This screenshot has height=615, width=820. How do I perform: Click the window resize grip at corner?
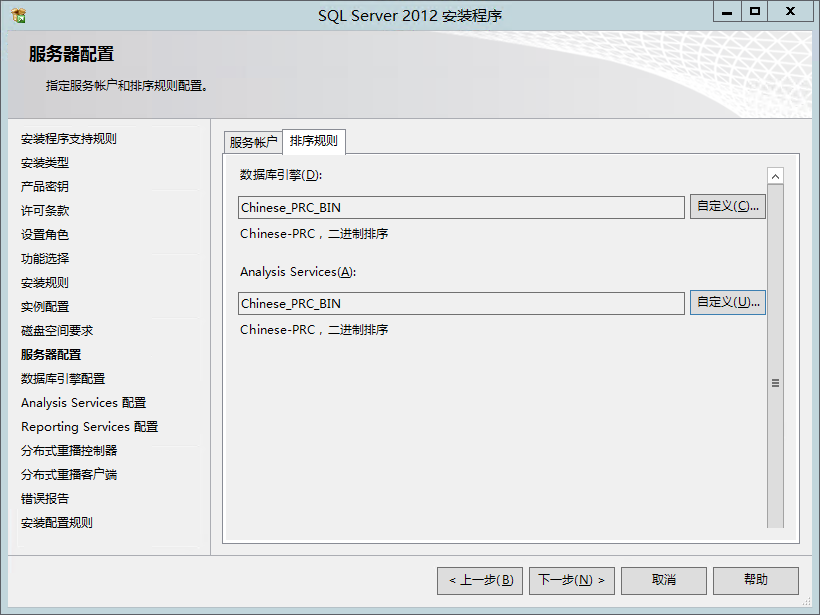click(x=806, y=602)
